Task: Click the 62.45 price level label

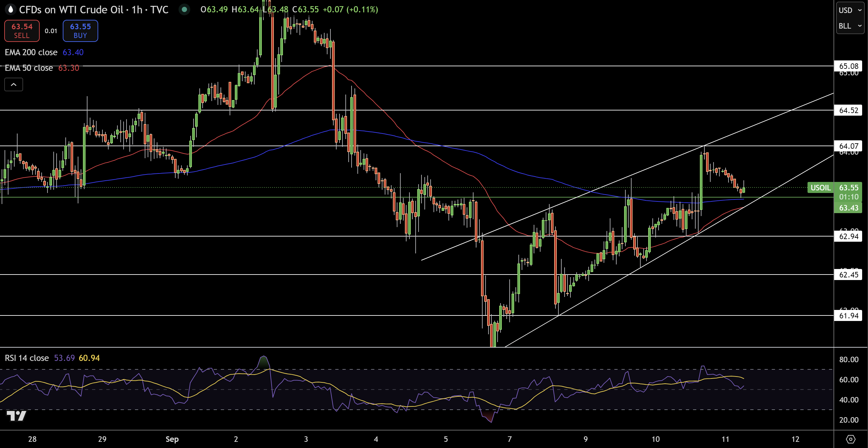Action: tap(848, 275)
